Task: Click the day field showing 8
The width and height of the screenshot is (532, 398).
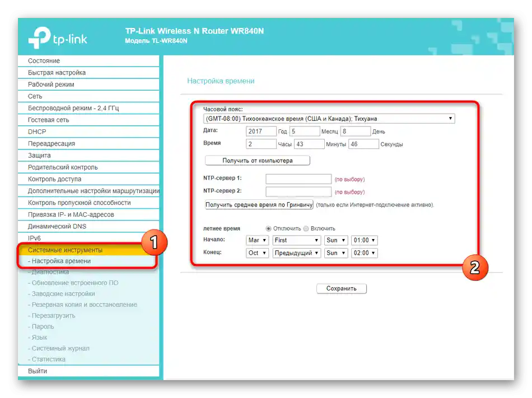Action: [x=355, y=131]
